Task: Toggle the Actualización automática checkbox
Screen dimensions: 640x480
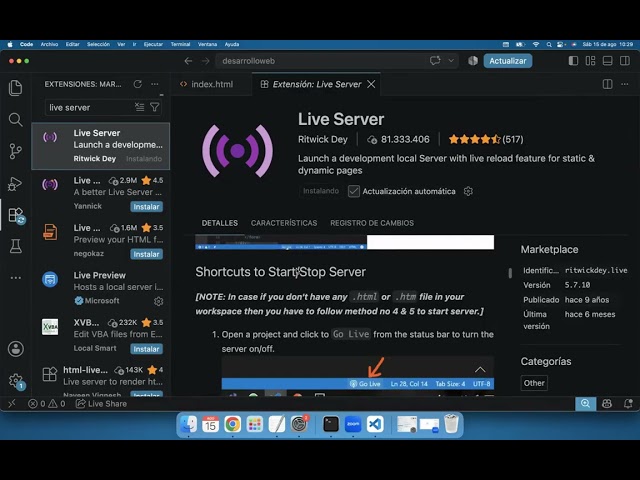Action: 353,191
